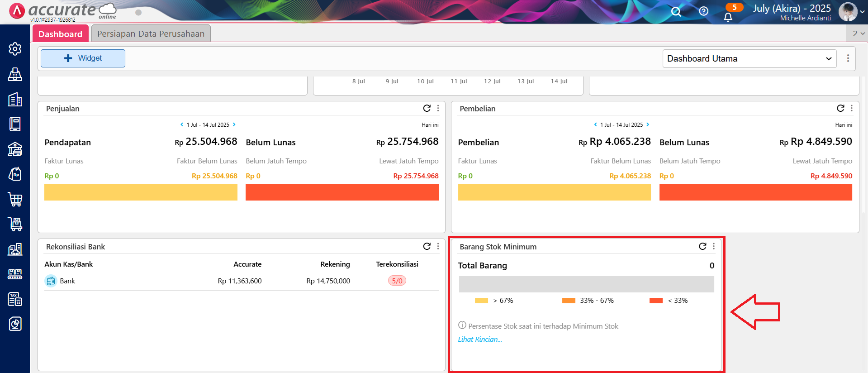Go to next period in Penjualan widget
The height and width of the screenshot is (373, 868).
click(234, 124)
